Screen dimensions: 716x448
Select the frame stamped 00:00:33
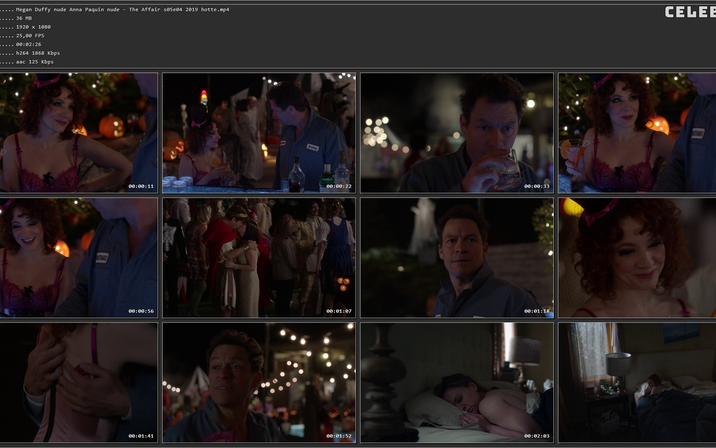(457, 132)
